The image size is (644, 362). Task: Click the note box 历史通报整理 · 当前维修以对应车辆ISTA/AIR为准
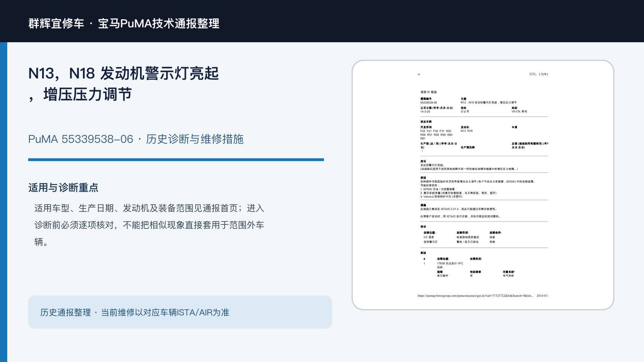click(180, 312)
